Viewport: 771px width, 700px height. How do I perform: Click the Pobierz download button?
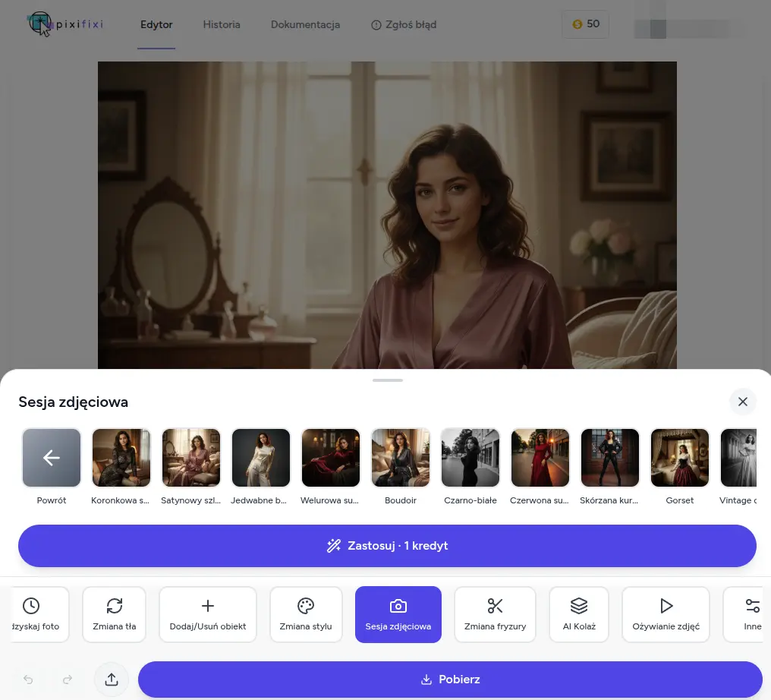(x=450, y=680)
